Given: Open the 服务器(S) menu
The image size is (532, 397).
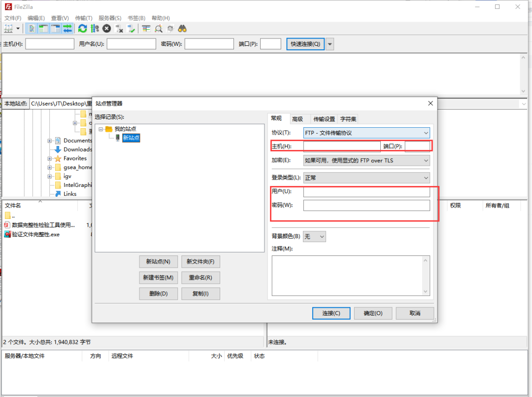Looking at the screenshot, I should (x=110, y=18).
